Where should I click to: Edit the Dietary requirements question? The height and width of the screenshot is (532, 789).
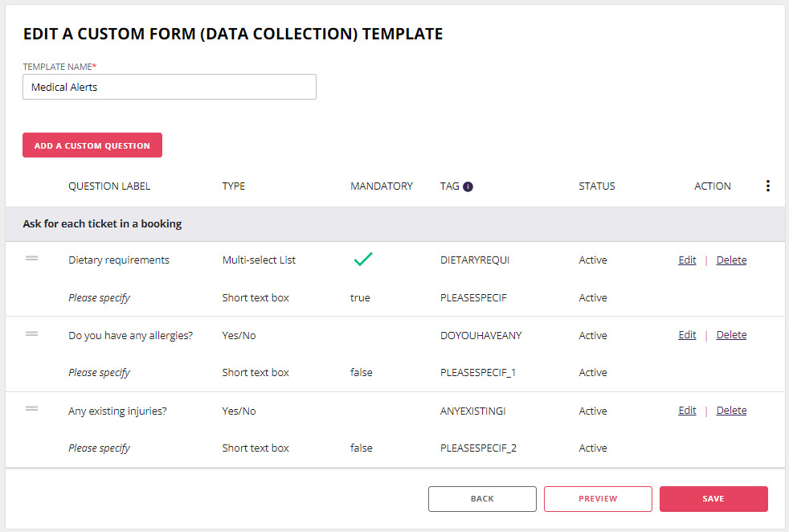687,260
